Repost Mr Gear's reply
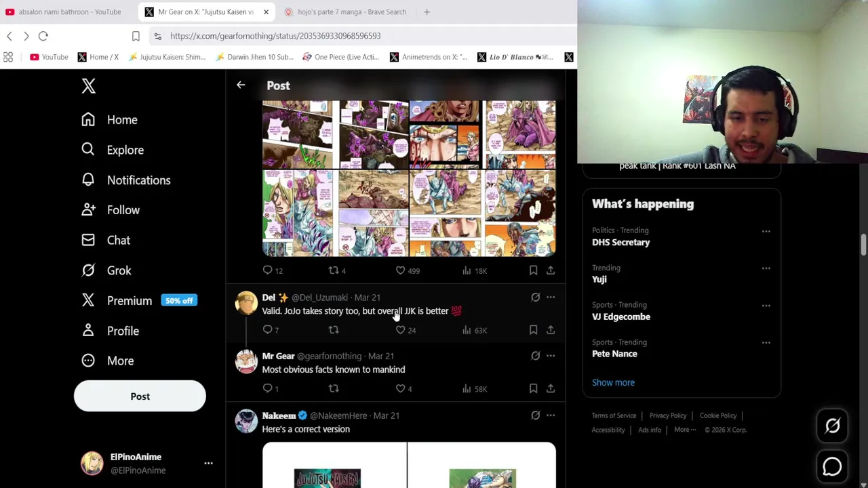The width and height of the screenshot is (868, 488). click(334, 388)
